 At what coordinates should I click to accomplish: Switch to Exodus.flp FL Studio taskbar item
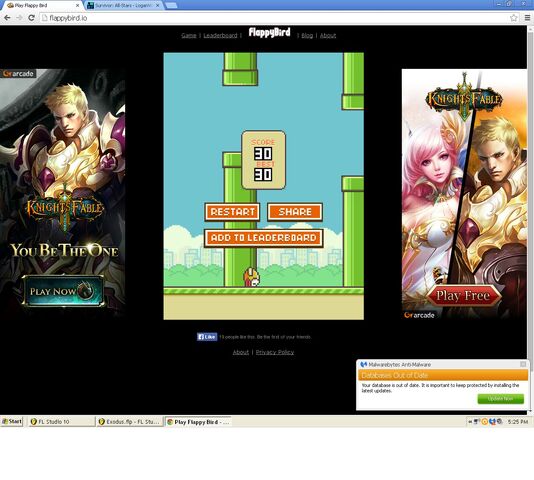tap(129, 422)
